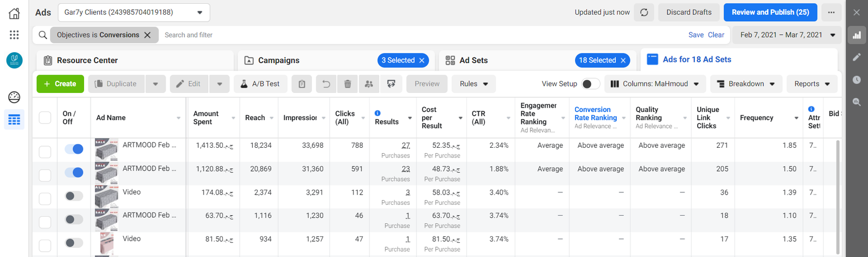Switch to the Campaigns tab
Image resolution: width=868 pixels, height=257 pixels.
point(278,60)
